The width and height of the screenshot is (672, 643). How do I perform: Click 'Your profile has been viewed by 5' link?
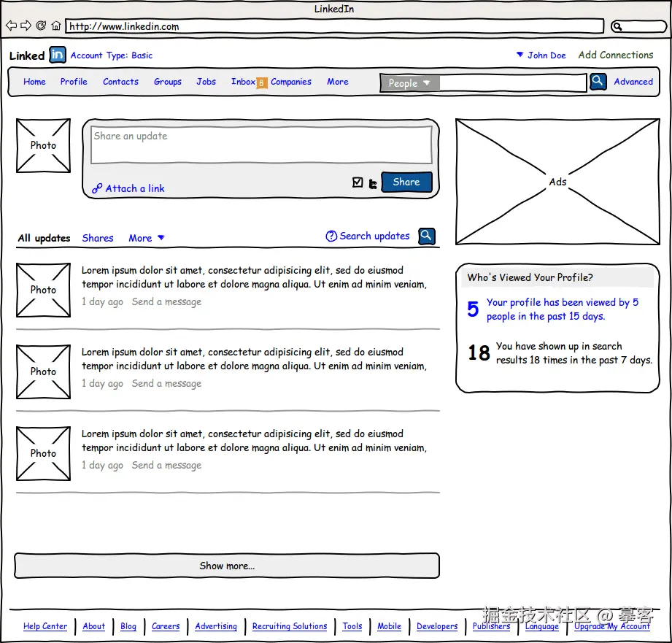[x=563, y=309]
